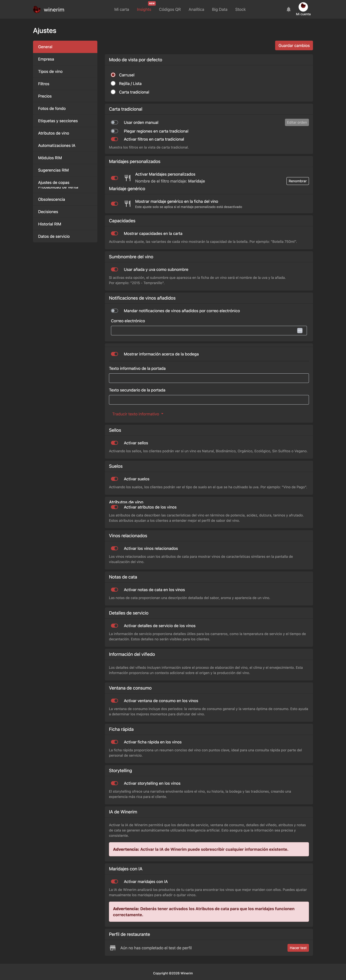Click the Hacer test button
The height and width of the screenshot is (980, 346).
tap(298, 948)
